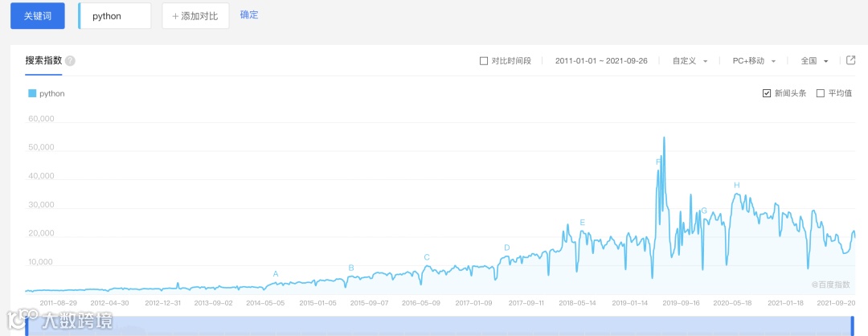Viewport: 868px width, 336px height.
Task: Open the 自定义 time range dropdown
Action: (x=690, y=61)
